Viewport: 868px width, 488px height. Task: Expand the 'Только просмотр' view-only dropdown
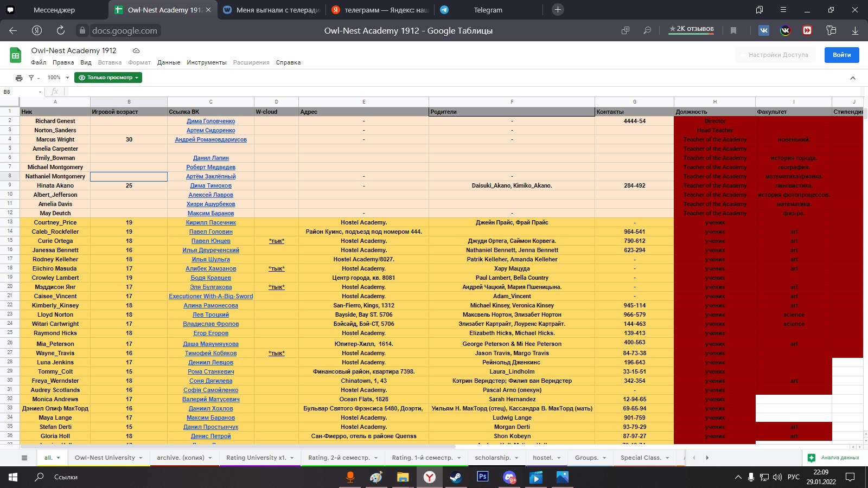click(x=108, y=78)
